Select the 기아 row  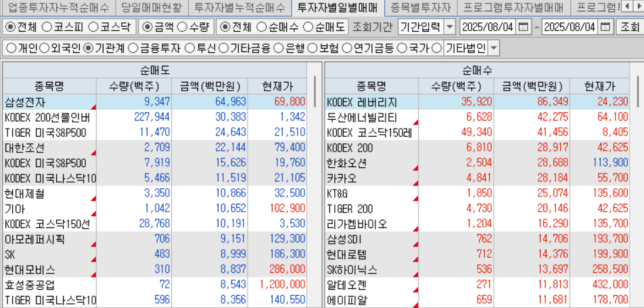click(x=154, y=208)
